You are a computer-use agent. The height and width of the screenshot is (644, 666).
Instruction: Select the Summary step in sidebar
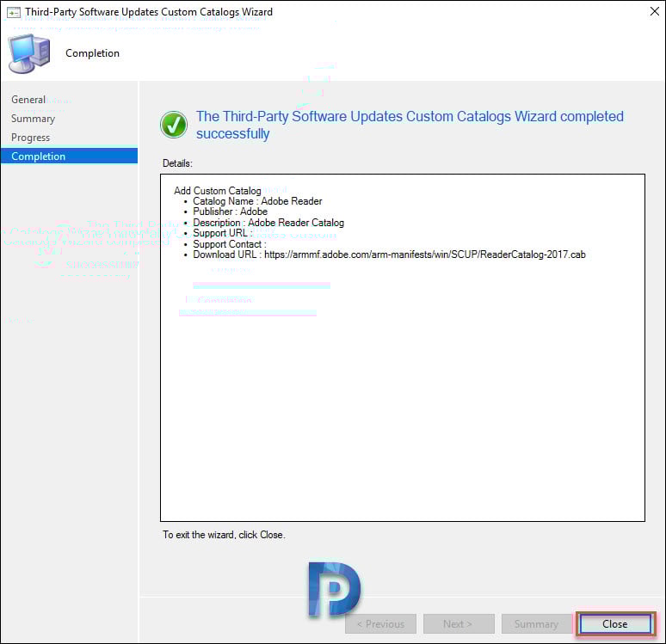34,119
